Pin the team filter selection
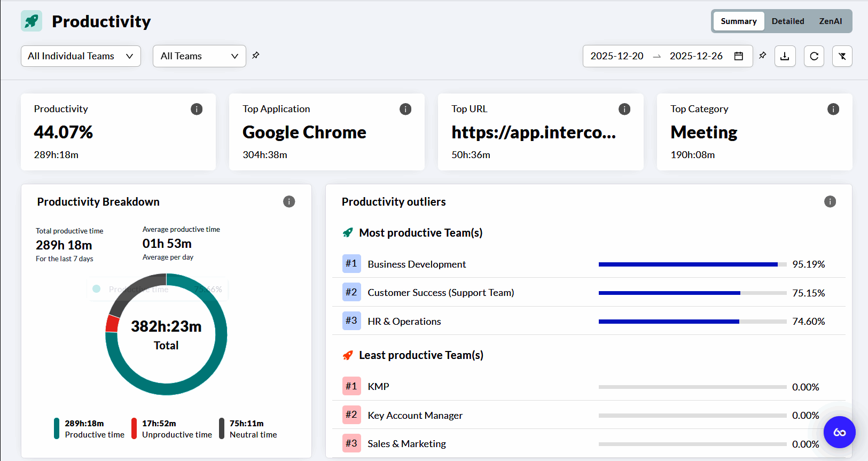 [x=256, y=56]
